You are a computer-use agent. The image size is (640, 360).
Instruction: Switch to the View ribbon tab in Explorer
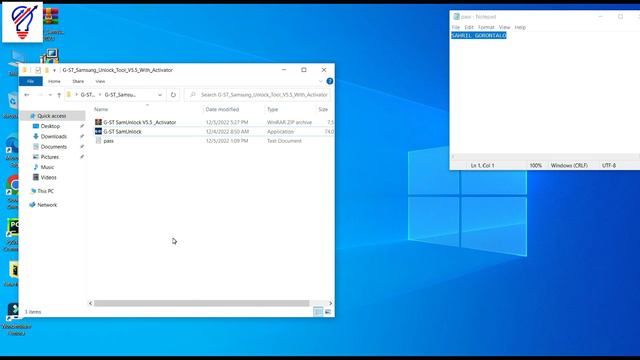coord(100,81)
